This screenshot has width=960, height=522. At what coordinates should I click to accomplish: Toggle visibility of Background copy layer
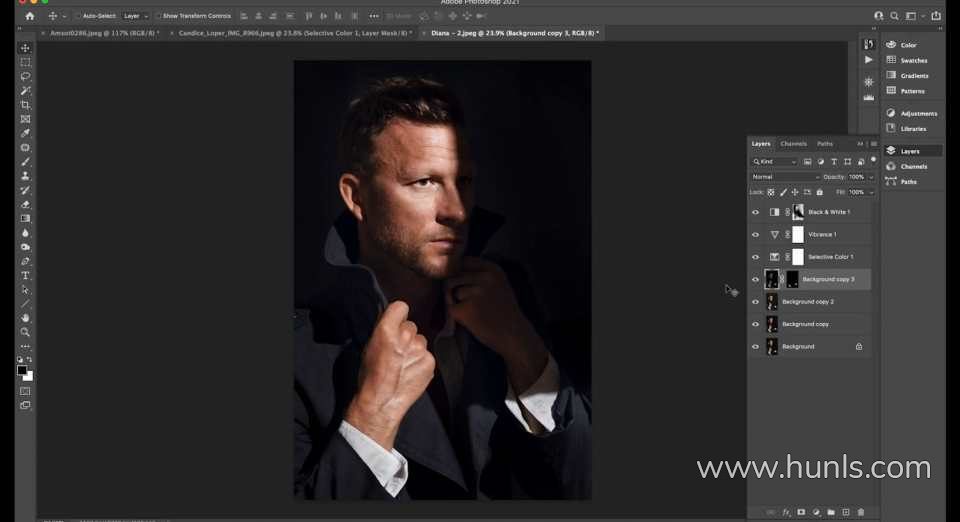point(756,324)
